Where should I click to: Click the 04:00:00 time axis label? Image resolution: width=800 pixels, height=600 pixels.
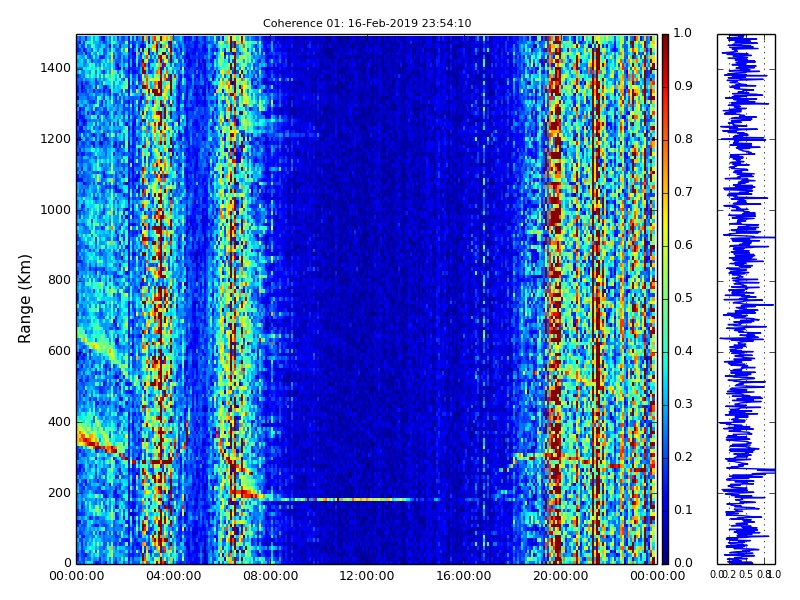click(173, 576)
